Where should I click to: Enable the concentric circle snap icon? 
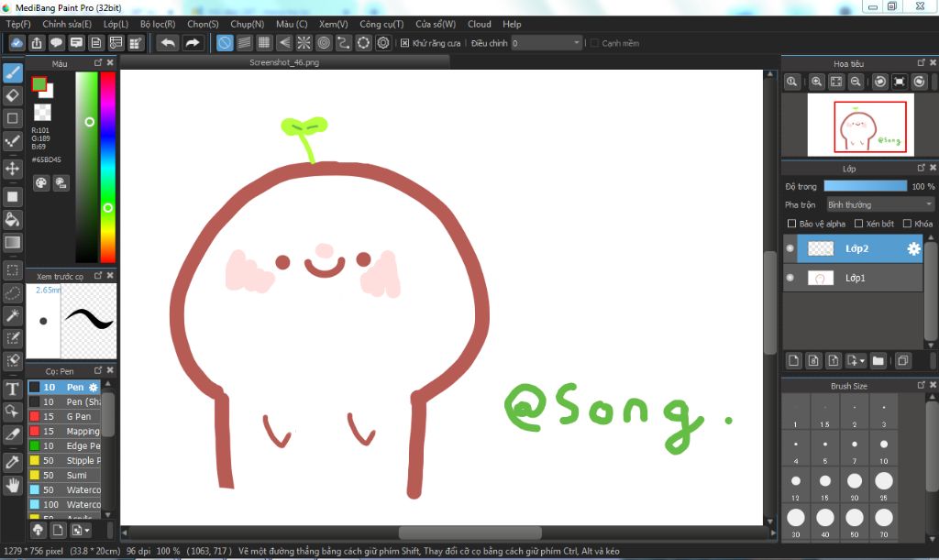click(x=324, y=43)
